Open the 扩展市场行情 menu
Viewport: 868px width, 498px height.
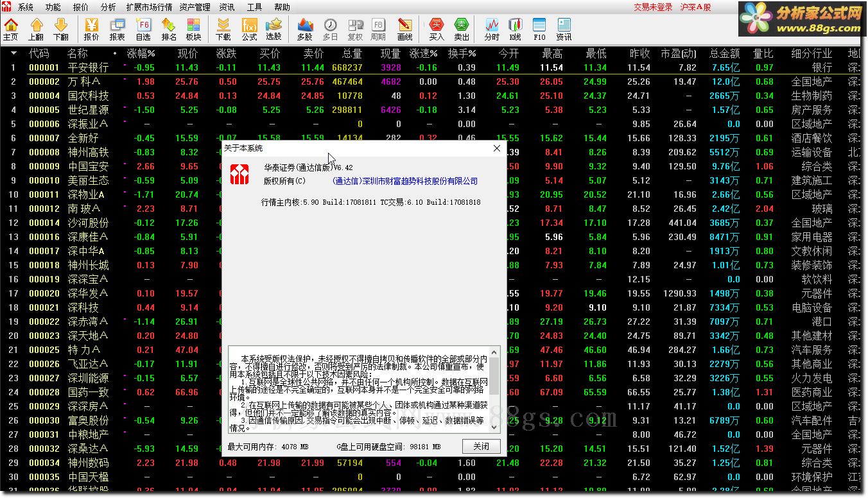coord(150,7)
